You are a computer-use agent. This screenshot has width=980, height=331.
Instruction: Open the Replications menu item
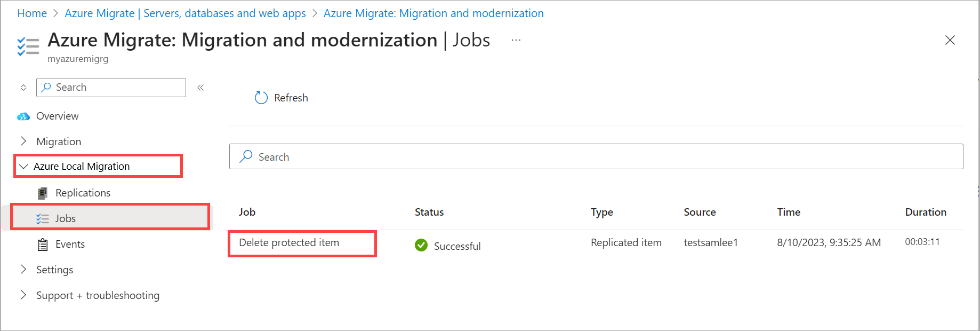(83, 193)
